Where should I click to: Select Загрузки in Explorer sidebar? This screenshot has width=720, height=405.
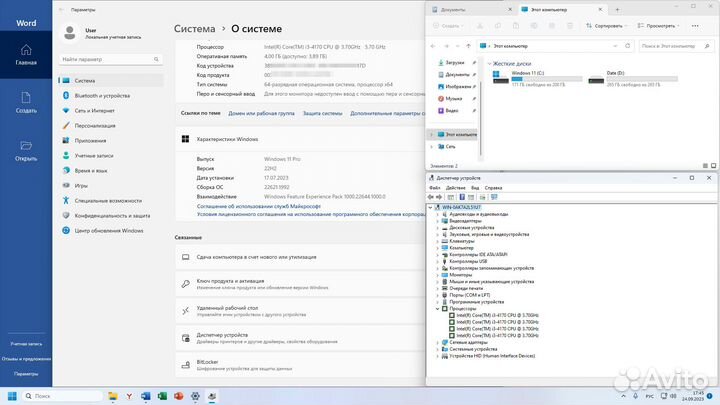[455, 62]
